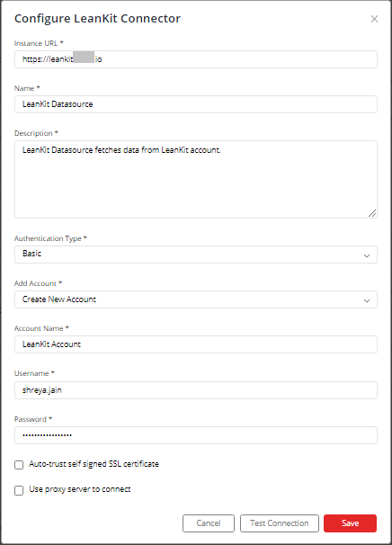Viewport: 392px width, 545px height.
Task: Click the Use proxy server to connect label
Action: click(x=80, y=489)
